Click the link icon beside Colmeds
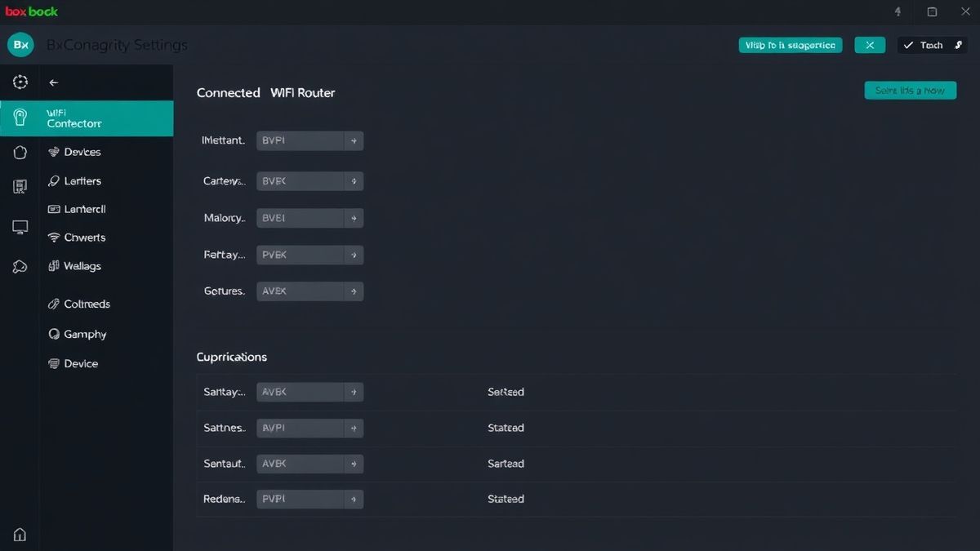 (55, 304)
